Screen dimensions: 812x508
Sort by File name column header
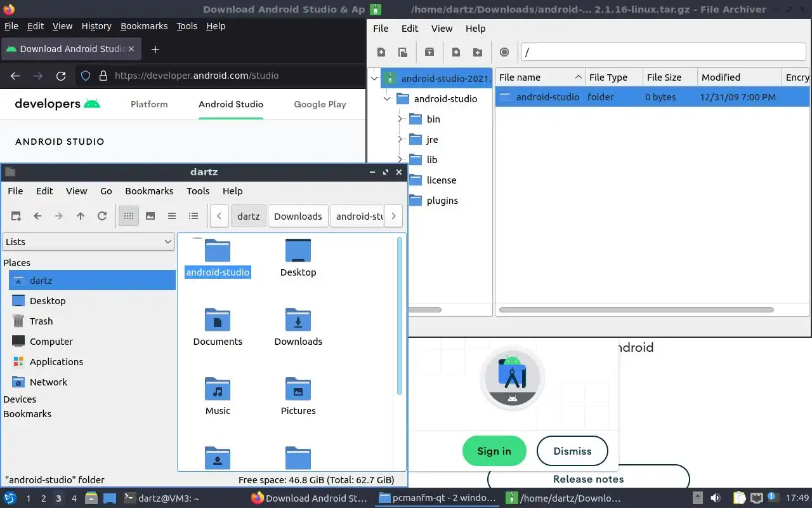(540, 77)
